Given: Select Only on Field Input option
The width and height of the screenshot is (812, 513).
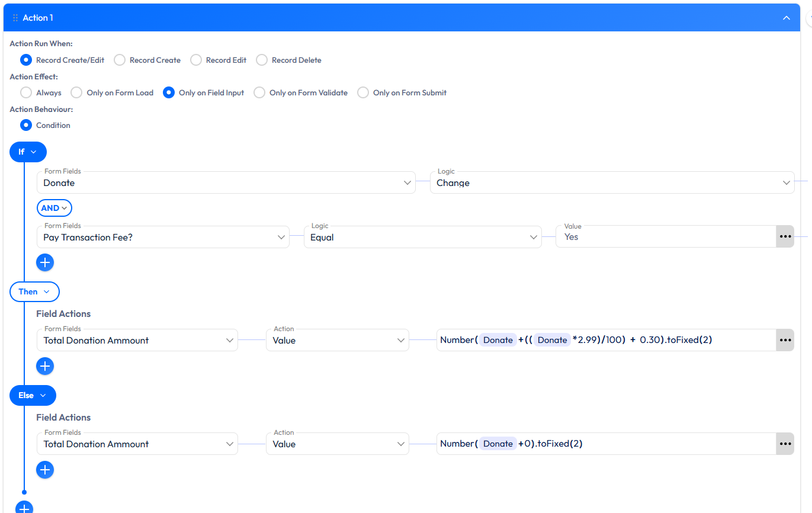Looking at the screenshot, I should pyautogui.click(x=169, y=92).
